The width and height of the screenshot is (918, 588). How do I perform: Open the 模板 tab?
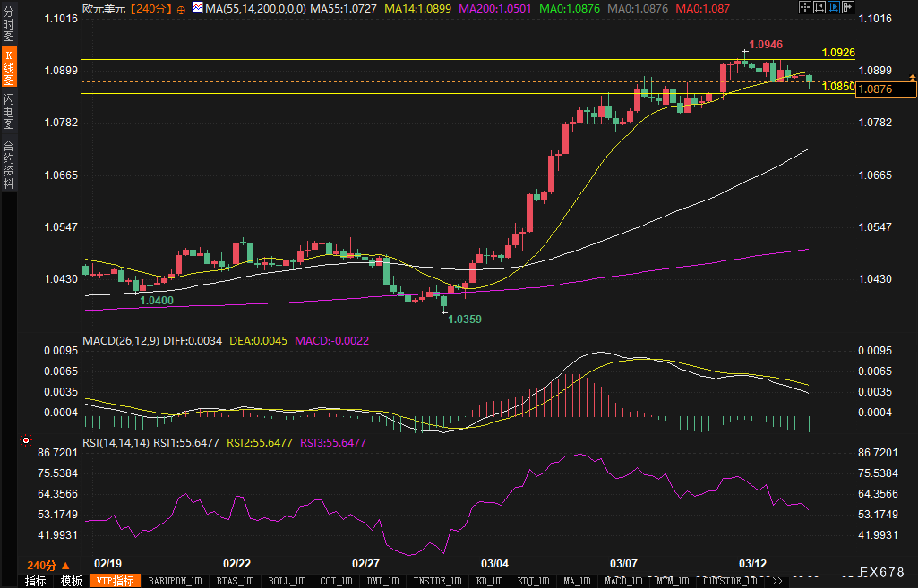coord(72,581)
